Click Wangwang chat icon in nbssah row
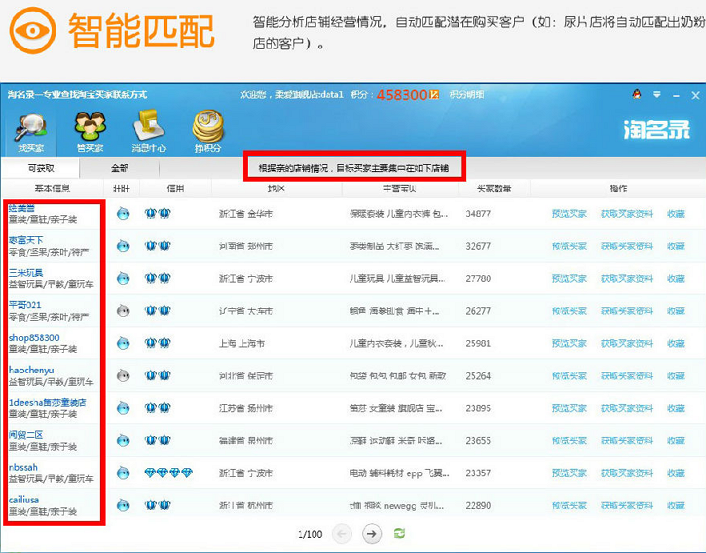Viewport: 706px width, 553px height. [x=123, y=473]
